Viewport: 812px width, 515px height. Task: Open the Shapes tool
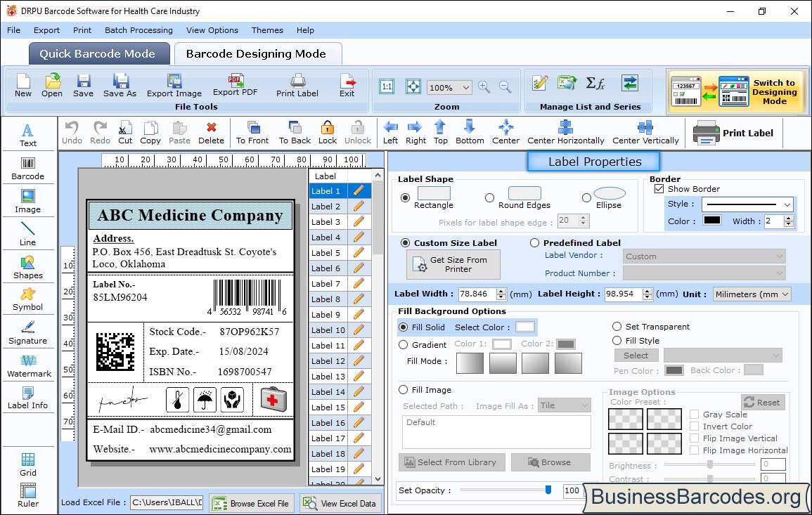pos(28,268)
